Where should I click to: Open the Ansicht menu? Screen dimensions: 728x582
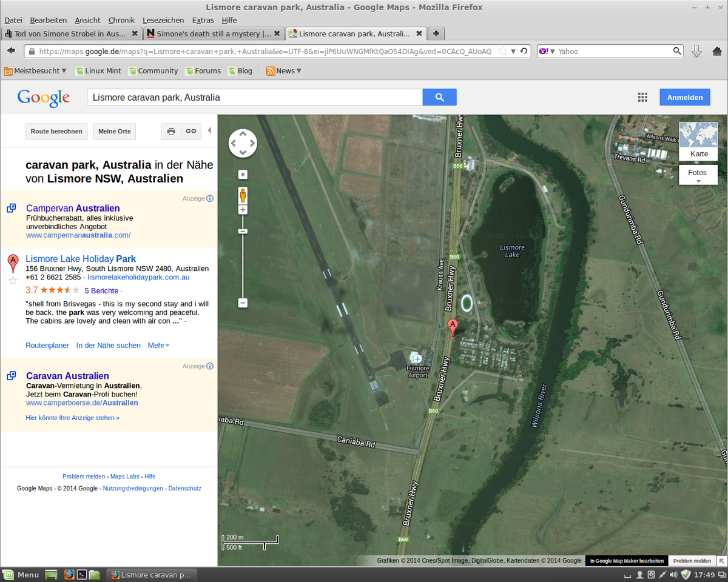[x=88, y=20]
